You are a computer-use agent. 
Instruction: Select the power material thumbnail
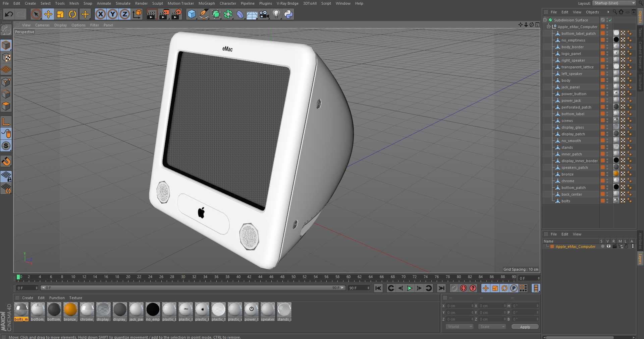click(251, 310)
